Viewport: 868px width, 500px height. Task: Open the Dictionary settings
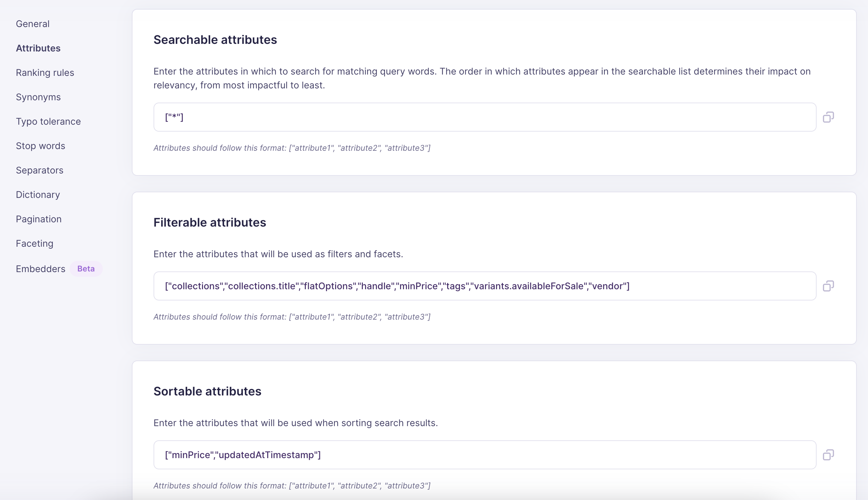coord(38,194)
